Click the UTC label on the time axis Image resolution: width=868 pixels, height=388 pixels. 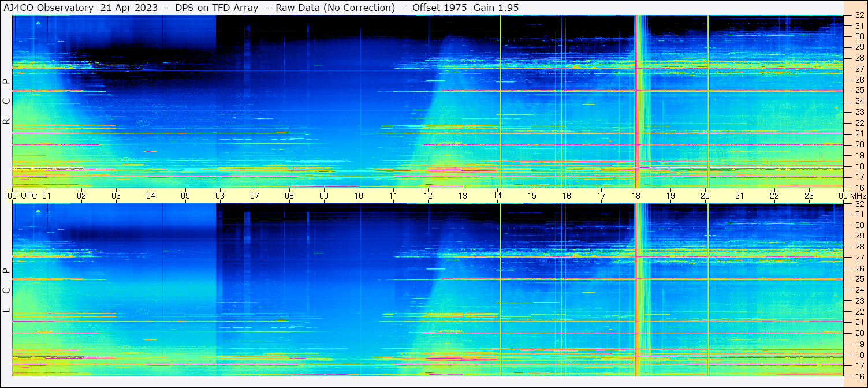[29, 196]
